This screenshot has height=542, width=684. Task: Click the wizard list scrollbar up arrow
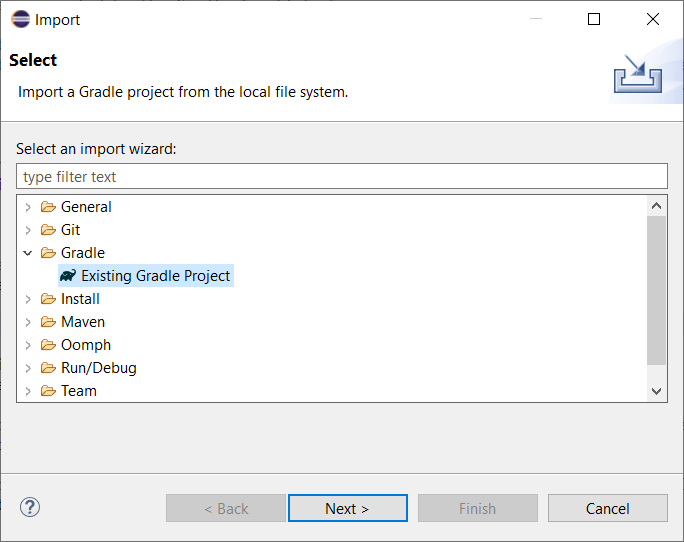(x=657, y=206)
